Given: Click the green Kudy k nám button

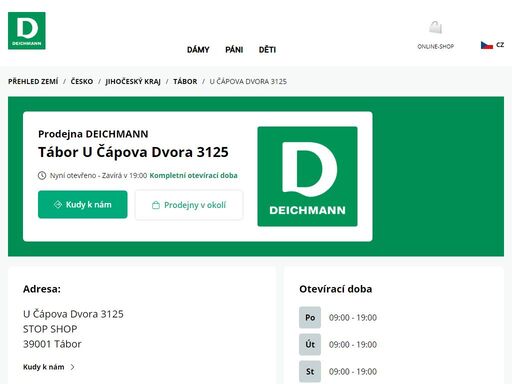Looking at the screenshot, I should pos(83,204).
